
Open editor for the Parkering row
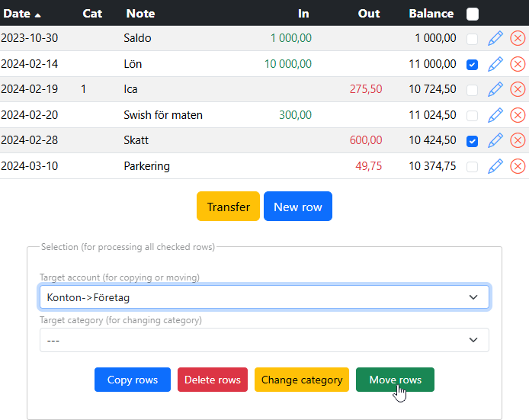495,166
